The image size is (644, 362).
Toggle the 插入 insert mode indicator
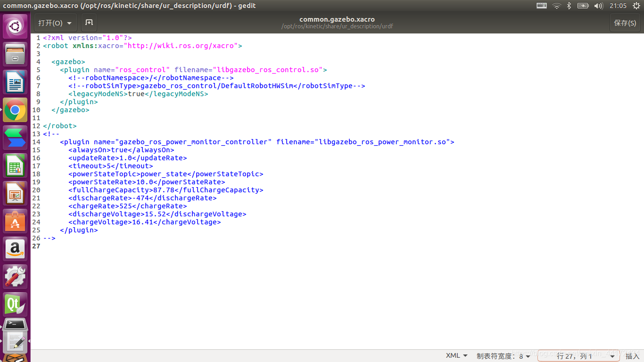[632, 356]
